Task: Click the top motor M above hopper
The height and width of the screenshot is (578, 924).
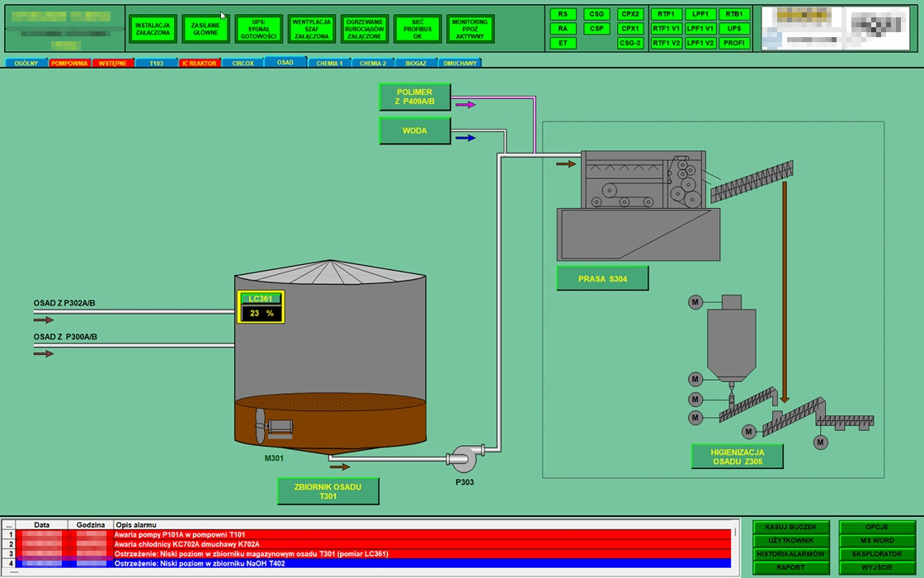Action: point(695,303)
